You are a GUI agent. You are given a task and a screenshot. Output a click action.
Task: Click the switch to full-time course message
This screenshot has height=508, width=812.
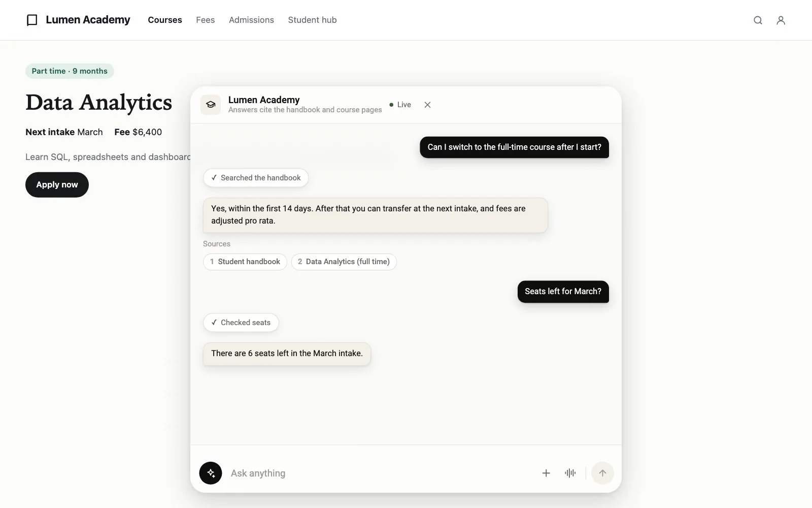tap(514, 147)
